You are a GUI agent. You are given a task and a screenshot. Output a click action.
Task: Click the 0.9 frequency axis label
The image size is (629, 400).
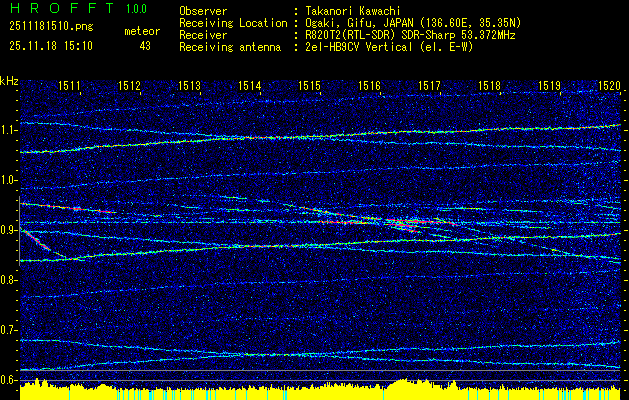pyautogui.click(x=9, y=230)
